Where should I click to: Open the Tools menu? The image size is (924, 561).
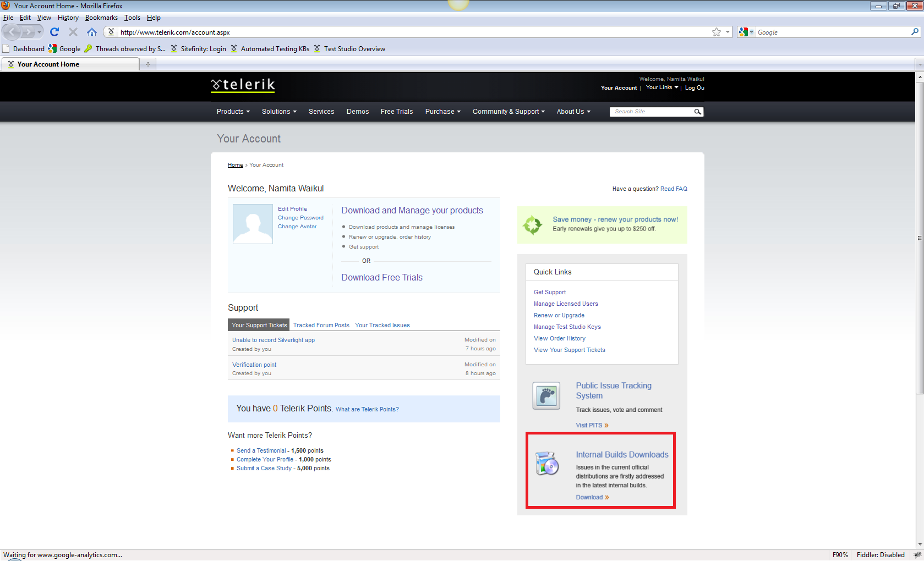[132, 18]
